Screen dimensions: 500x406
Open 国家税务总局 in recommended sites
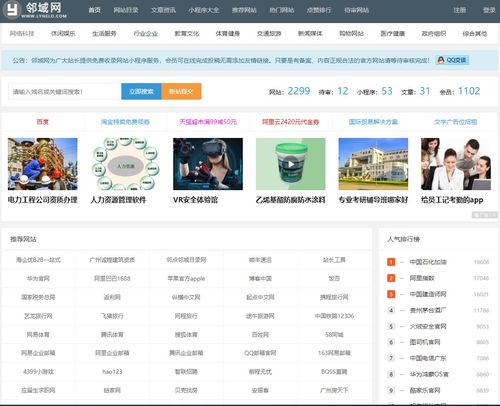tap(38, 297)
